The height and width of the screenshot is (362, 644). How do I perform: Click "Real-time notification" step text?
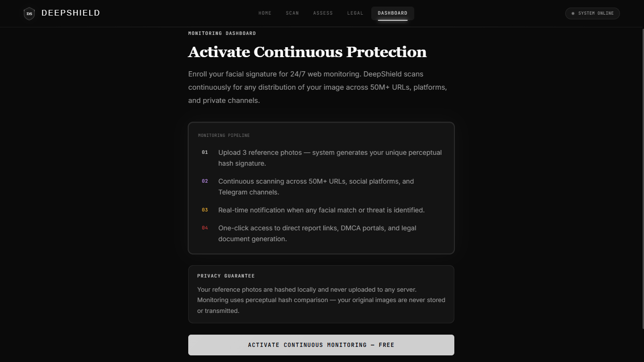pyautogui.click(x=321, y=210)
